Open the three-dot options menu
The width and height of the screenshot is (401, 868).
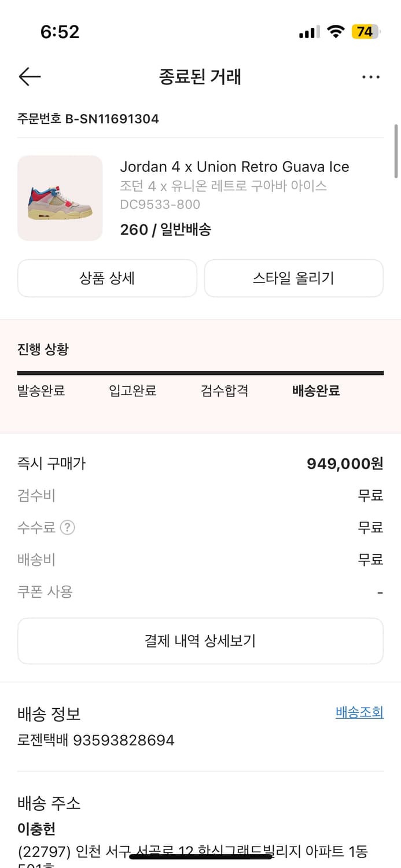[x=371, y=76]
